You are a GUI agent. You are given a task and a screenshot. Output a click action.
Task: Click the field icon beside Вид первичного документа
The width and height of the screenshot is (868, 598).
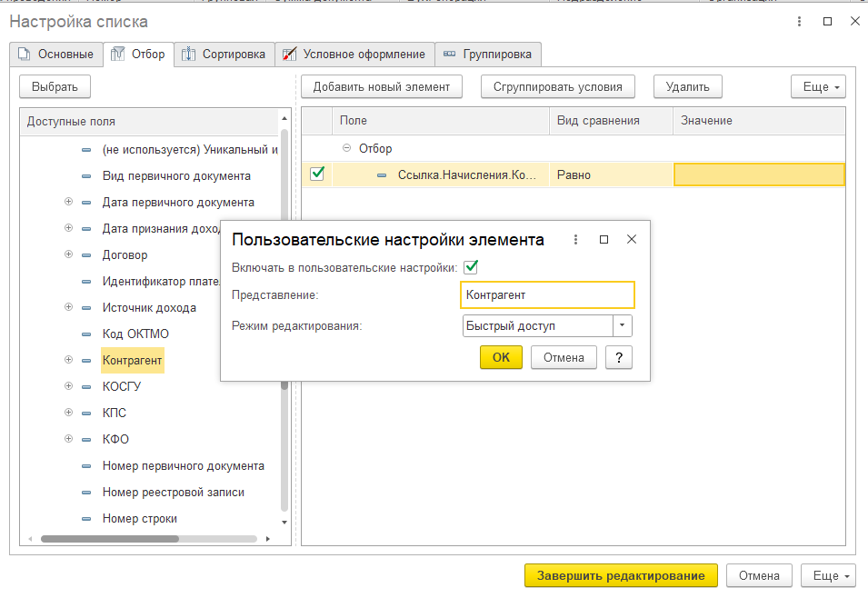point(86,176)
